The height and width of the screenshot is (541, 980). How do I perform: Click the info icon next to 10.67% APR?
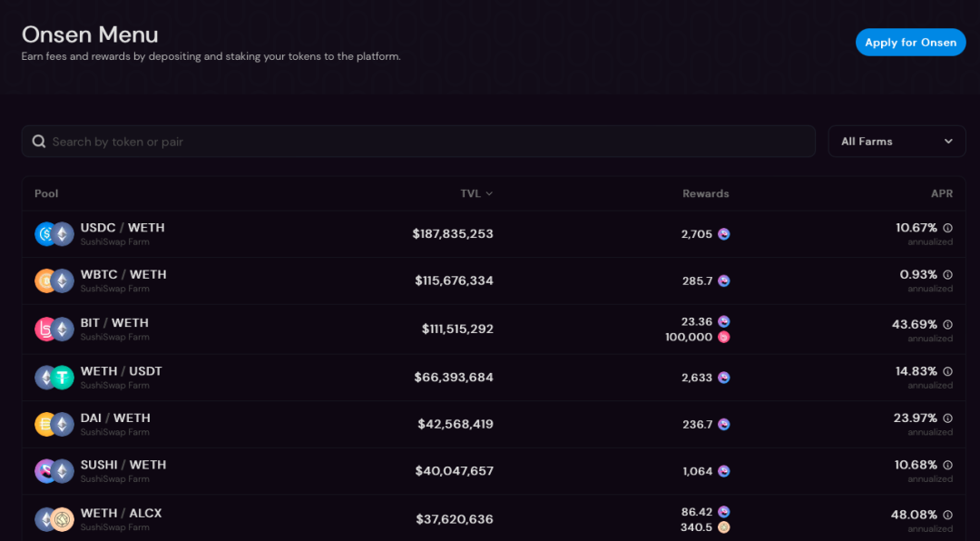coord(947,228)
